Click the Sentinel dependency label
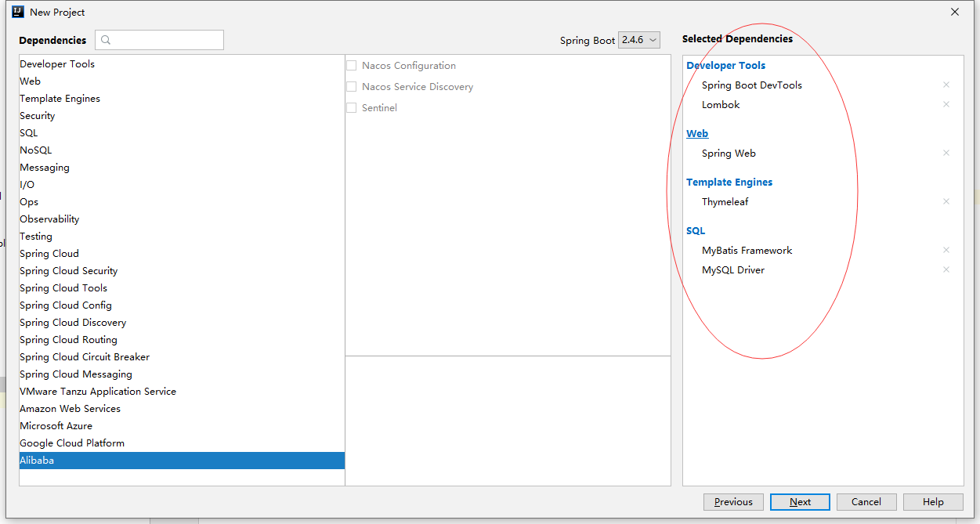Screen dimensions: 980x524 pyautogui.click(x=379, y=108)
